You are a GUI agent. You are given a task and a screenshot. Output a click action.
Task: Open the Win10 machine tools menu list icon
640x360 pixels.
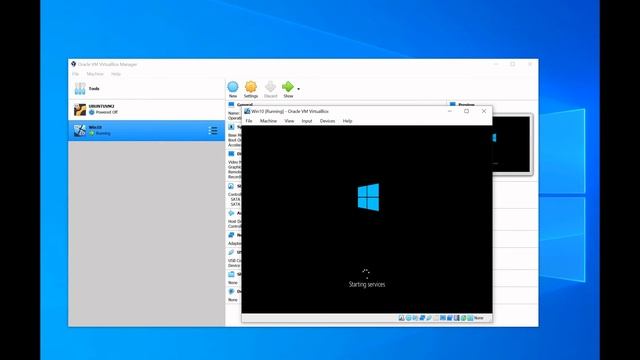pyautogui.click(x=213, y=131)
